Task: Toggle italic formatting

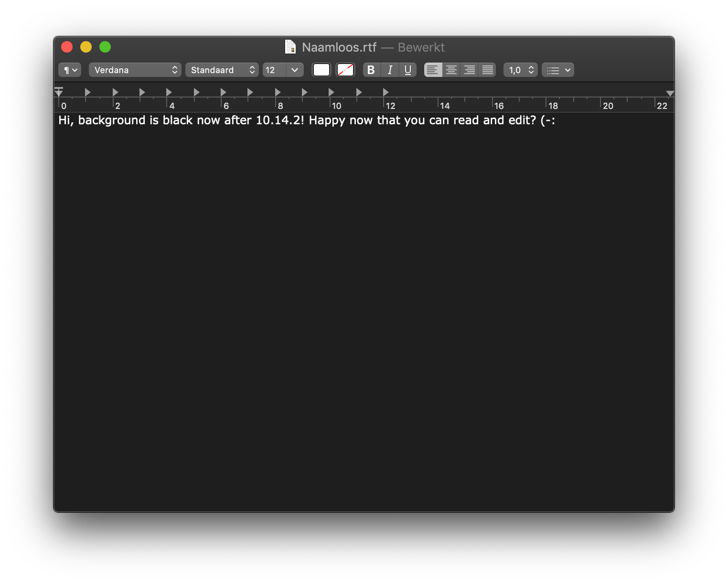Action: pyautogui.click(x=390, y=70)
